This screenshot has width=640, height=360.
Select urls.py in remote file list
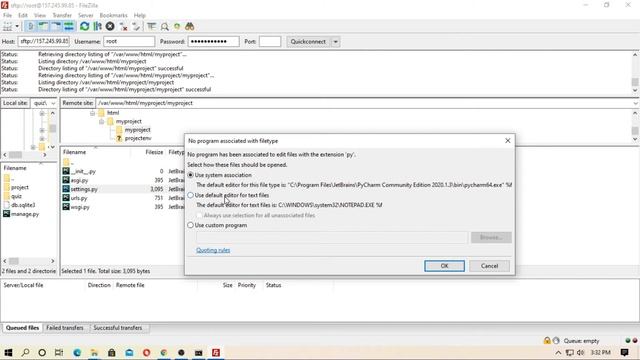79,198
